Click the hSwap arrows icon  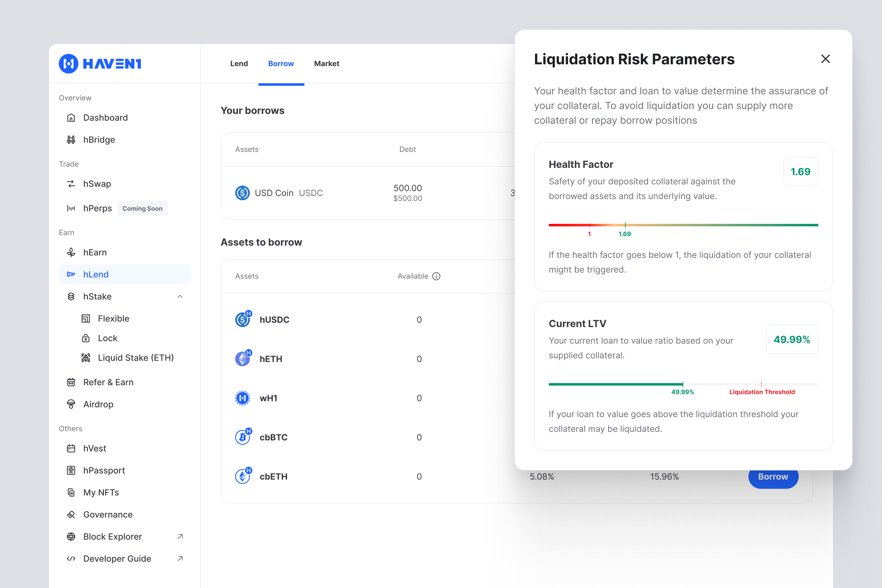click(x=71, y=184)
